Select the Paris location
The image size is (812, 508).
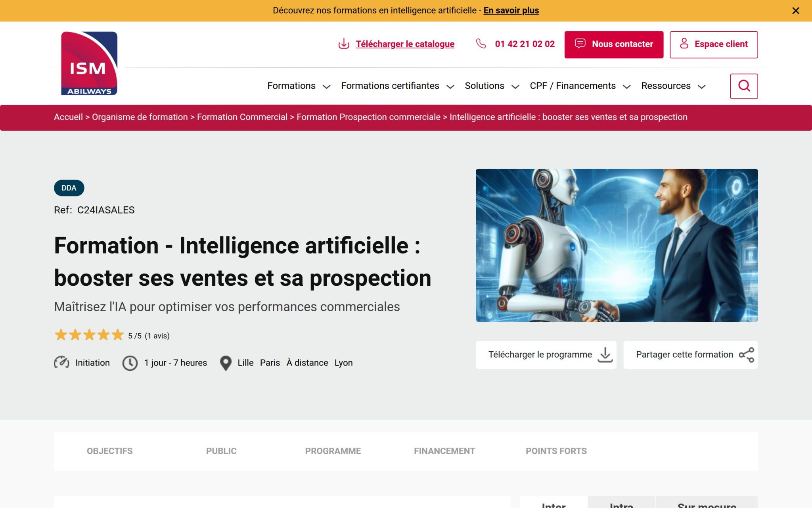pyautogui.click(x=270, y=363)
